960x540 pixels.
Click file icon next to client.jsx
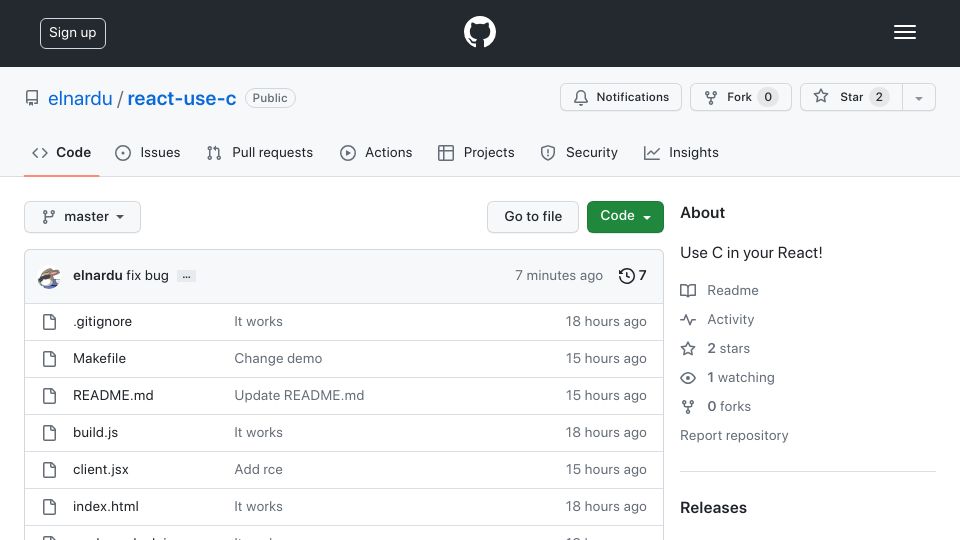(x=50, y=470)
